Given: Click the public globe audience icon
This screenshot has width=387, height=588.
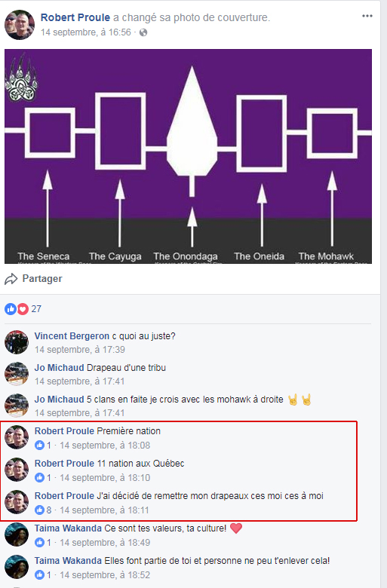Looking at the screenshot, I should tap(143, 32).
